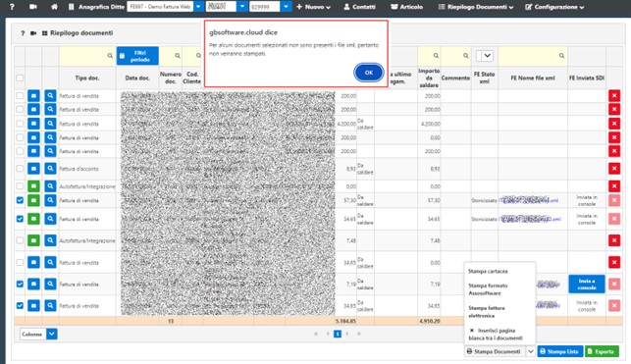Open Articolo in the top bar
This screenshot has width=631, height=364.
pos(406,7)
